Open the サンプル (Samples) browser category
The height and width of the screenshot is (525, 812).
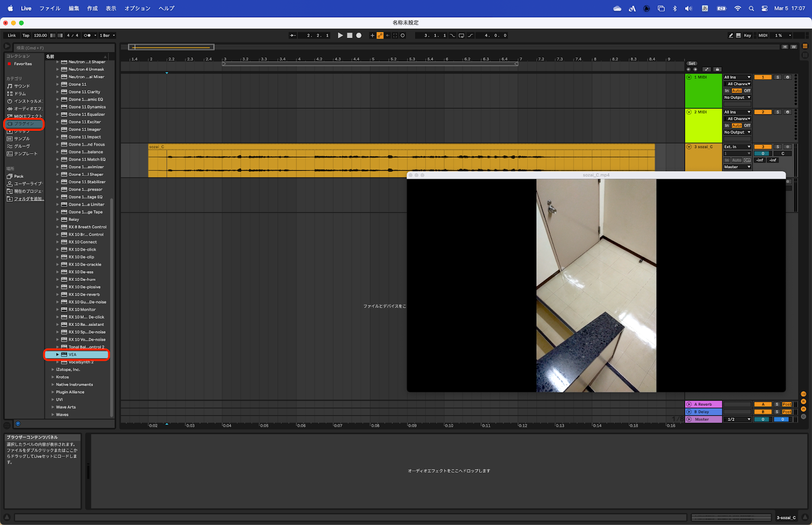22,139
